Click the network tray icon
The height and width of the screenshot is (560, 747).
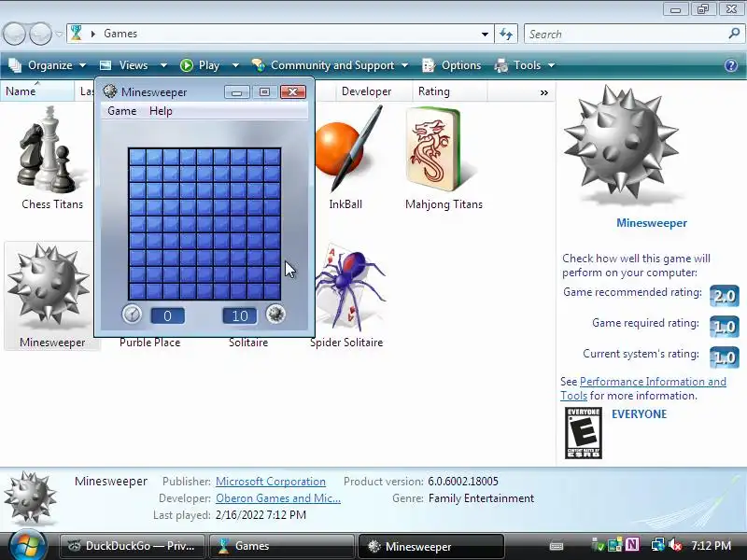pyautogui.click(x=658, y=545)
